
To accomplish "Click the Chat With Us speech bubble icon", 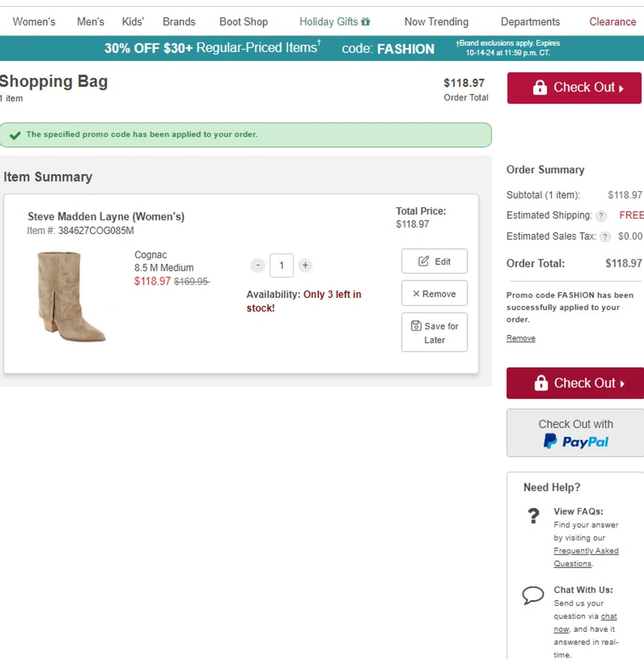I will click(533, 595).
